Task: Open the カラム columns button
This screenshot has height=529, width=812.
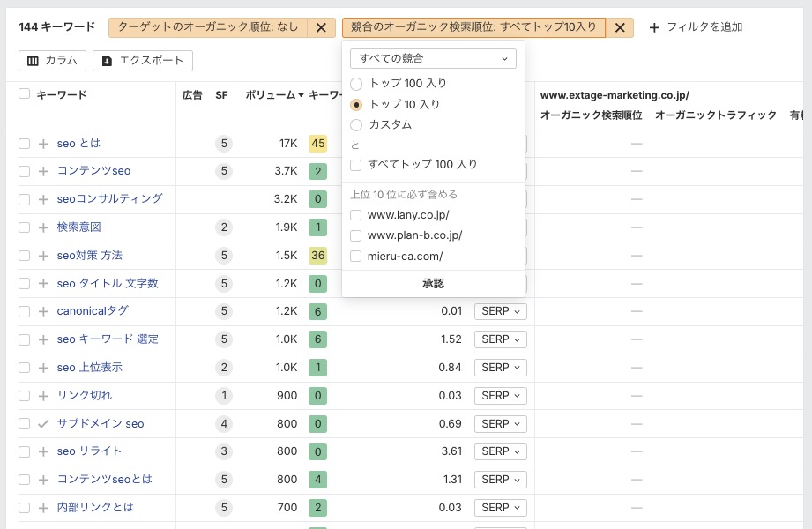Action: 52,61
